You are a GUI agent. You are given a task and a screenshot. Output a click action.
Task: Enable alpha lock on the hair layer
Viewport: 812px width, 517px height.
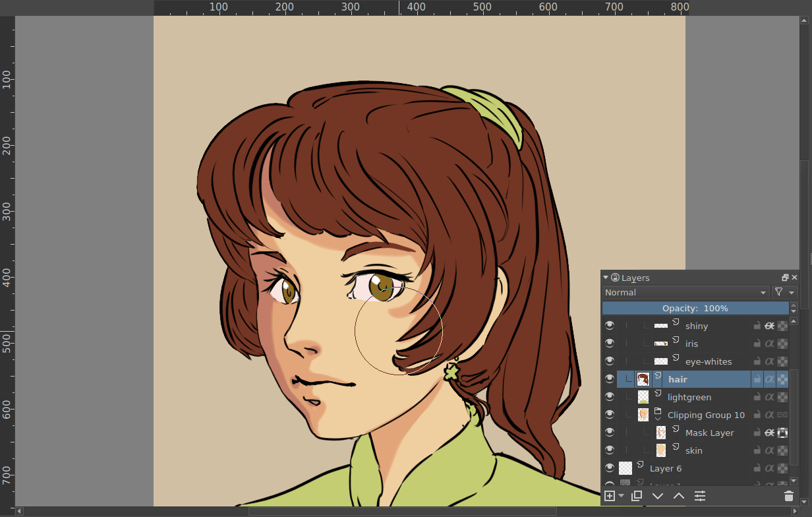click(x=771, y=379)
